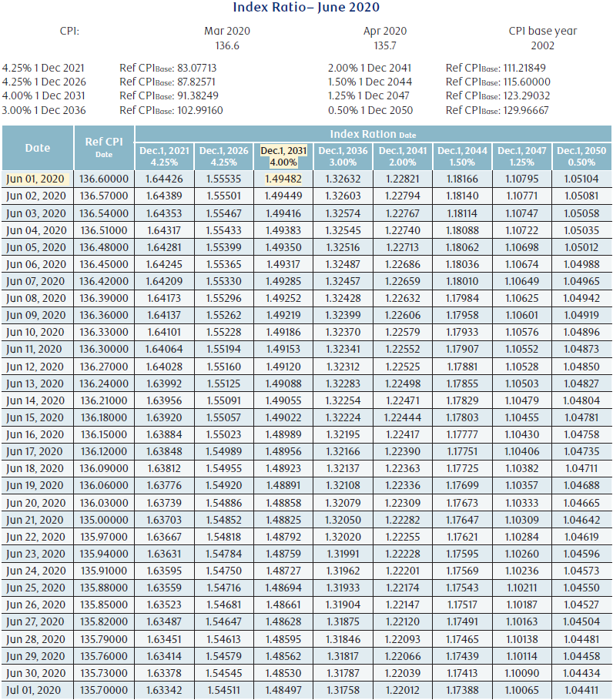The image size is (613, 700).
Task: Click the 'Dec.1, 2044 1.50%' column header
Action: pos(462,156)
